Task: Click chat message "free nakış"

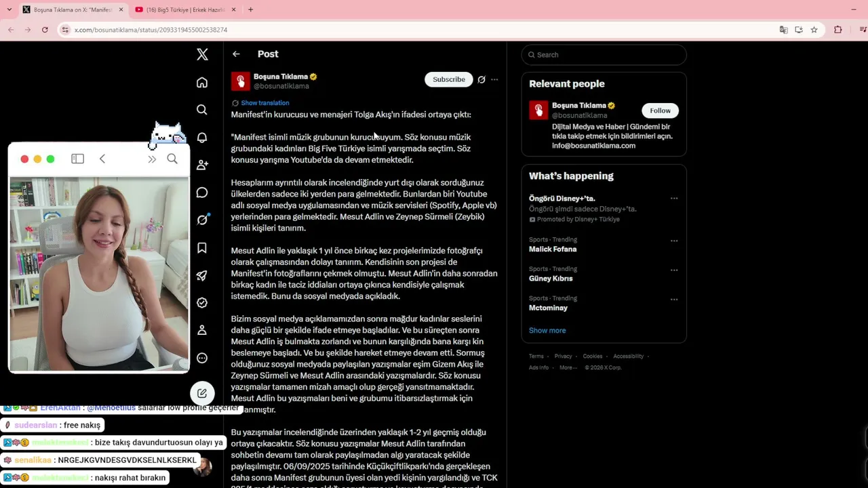Action: pos(81,425)
